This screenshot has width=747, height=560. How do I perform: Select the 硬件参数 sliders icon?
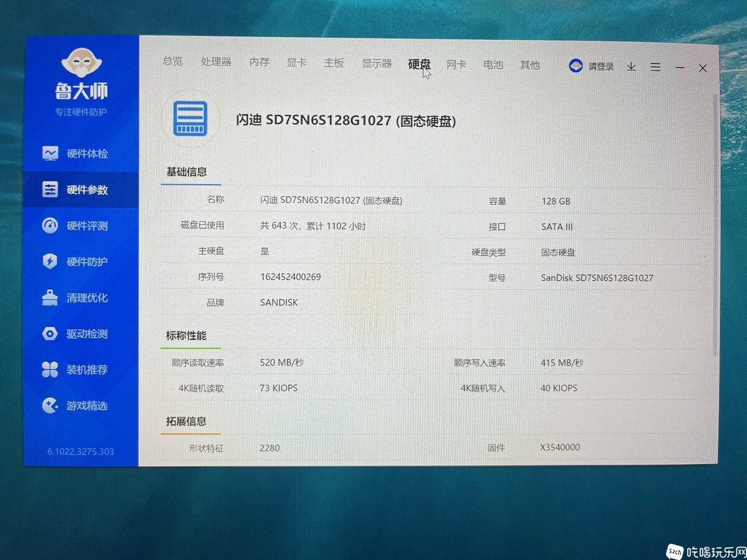pos(50,190)
